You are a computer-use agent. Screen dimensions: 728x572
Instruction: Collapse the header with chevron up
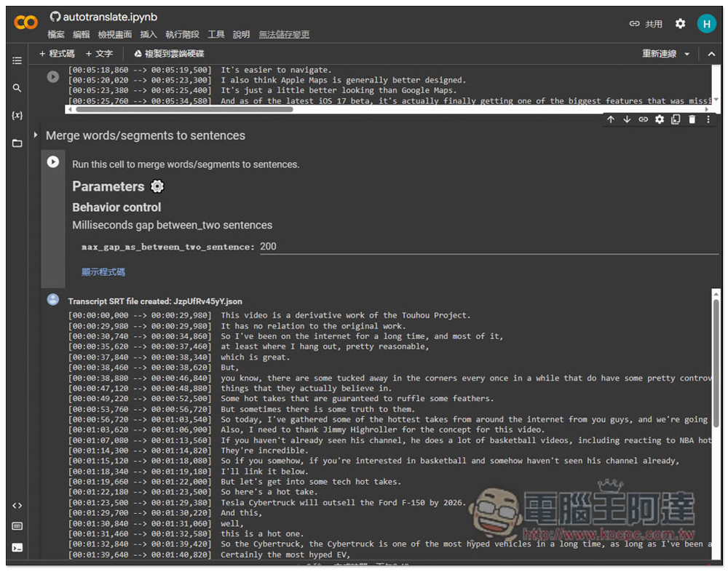(x=711, y=54)
